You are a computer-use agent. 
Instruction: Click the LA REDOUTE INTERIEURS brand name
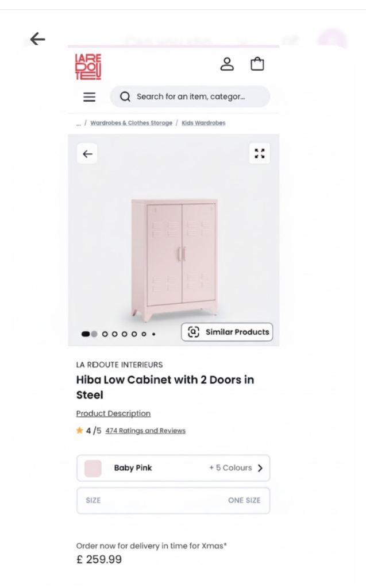pos(118,364)
